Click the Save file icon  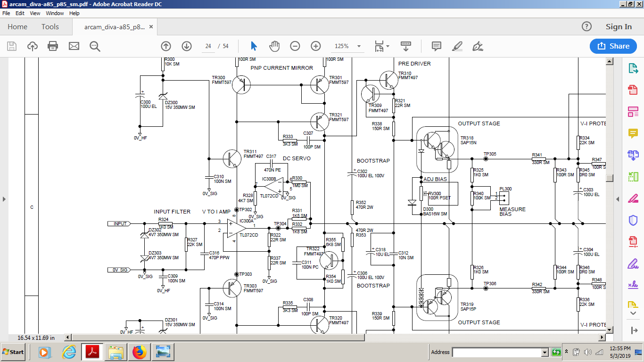pyautogui.click(x=12, y=46)
